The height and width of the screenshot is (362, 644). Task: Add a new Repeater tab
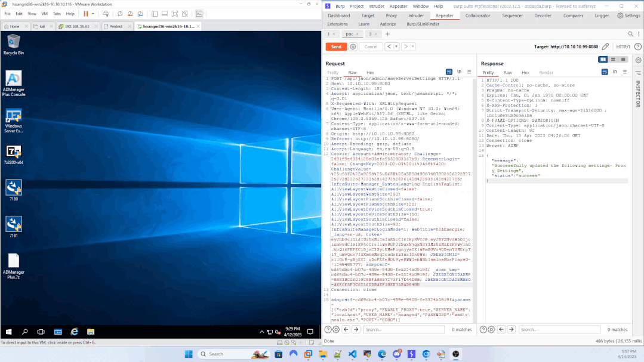pyautogui.click(x=387, y=34)
